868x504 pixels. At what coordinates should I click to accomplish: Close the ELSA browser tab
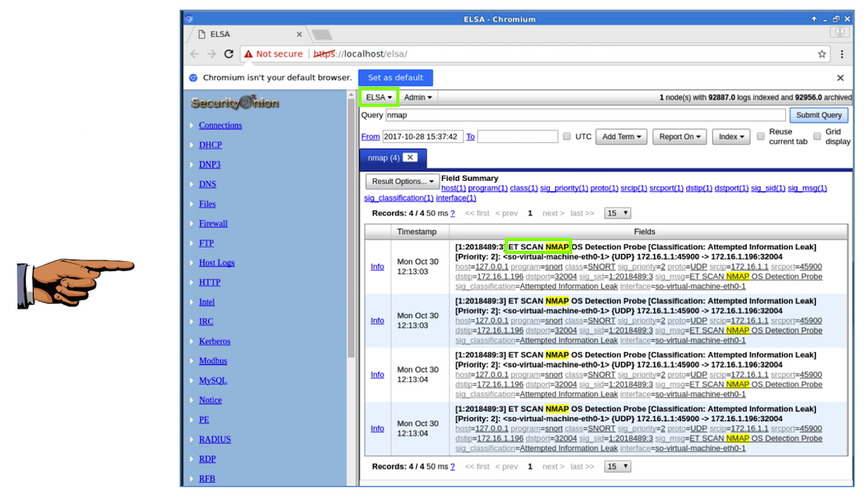pyautogui.click(x=299, y=35)
